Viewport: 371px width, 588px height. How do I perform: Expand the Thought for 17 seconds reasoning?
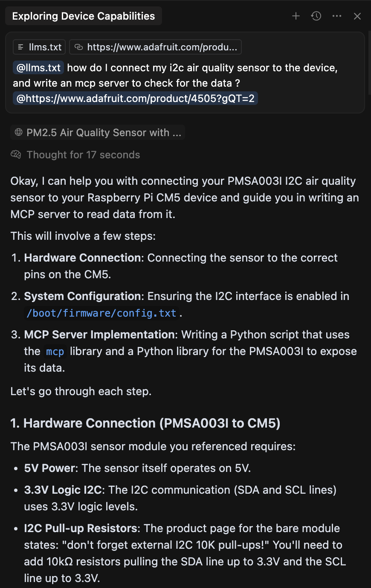point(83,154)
